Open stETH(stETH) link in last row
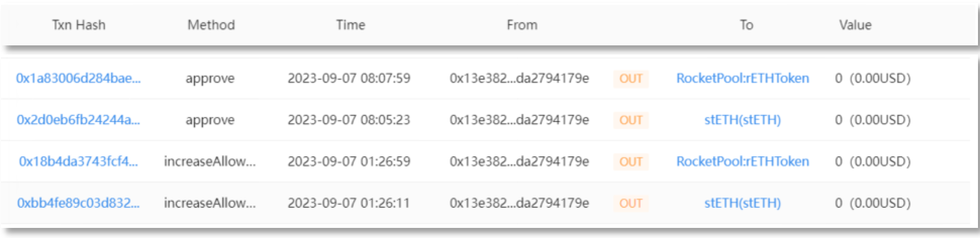Screen dimensions: 980x238 coord(743,203)
